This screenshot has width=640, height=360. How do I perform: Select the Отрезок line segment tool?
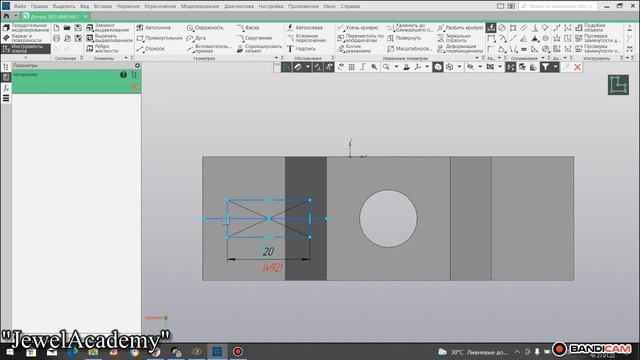150,49
